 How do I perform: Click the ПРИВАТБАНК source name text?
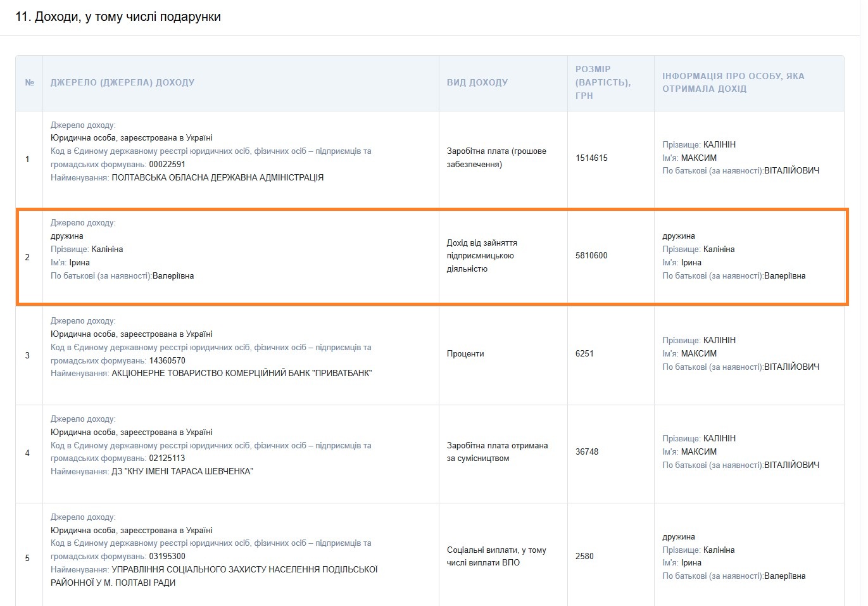[241, 374]
